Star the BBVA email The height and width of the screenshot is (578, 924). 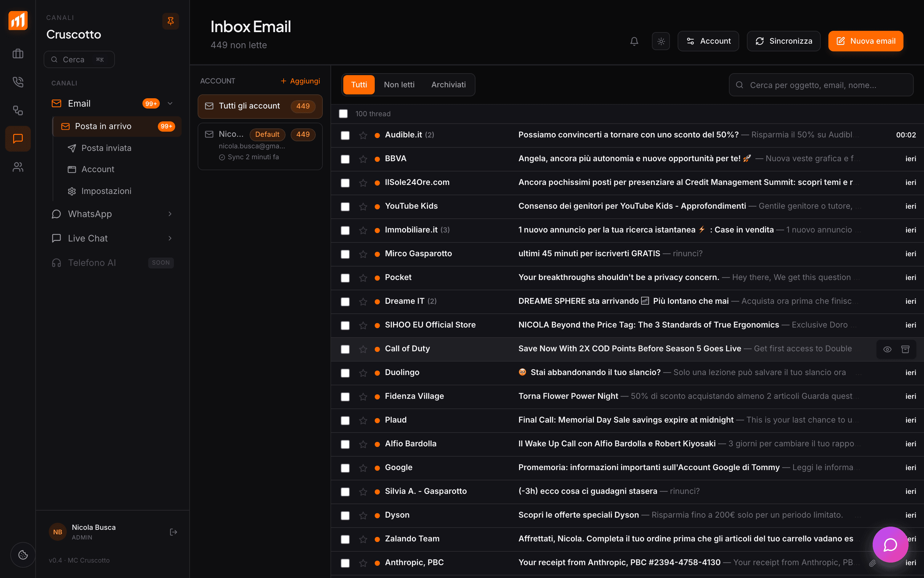pos(363,159)
